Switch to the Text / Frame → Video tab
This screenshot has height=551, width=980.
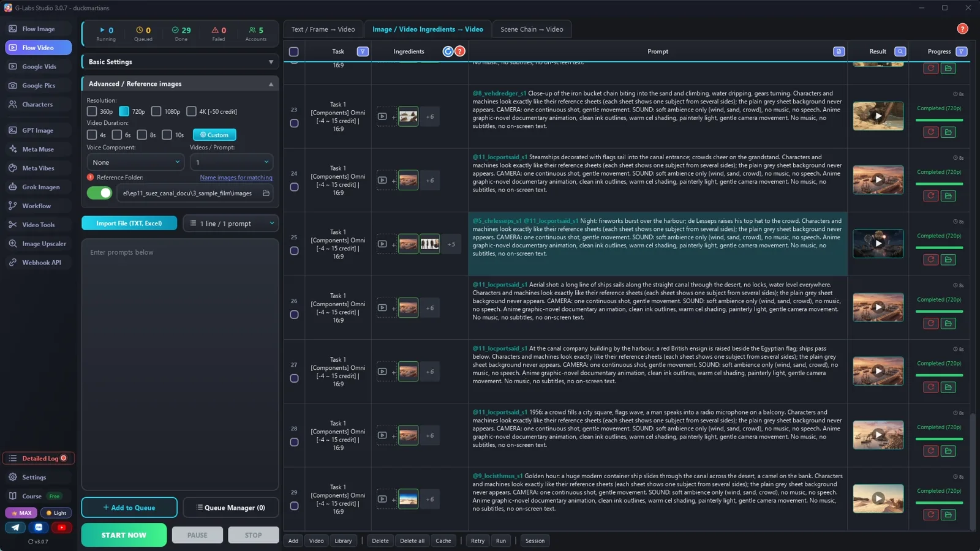pos(323,29)
